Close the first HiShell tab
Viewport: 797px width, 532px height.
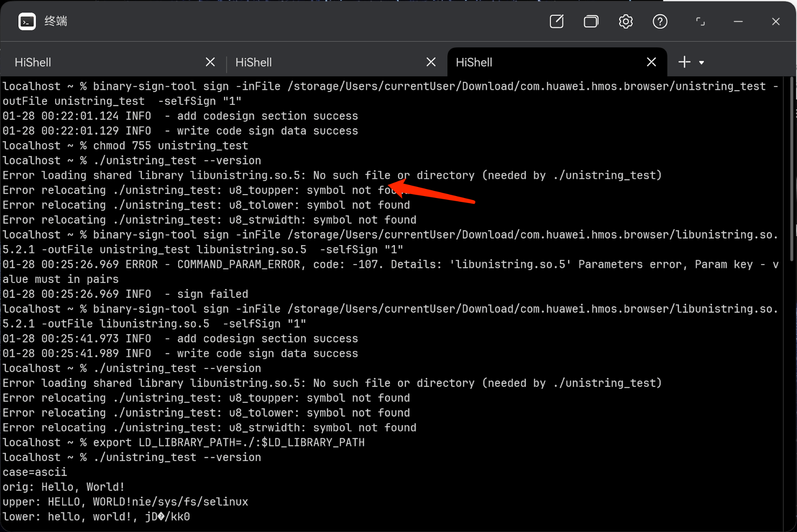(210, 62)
